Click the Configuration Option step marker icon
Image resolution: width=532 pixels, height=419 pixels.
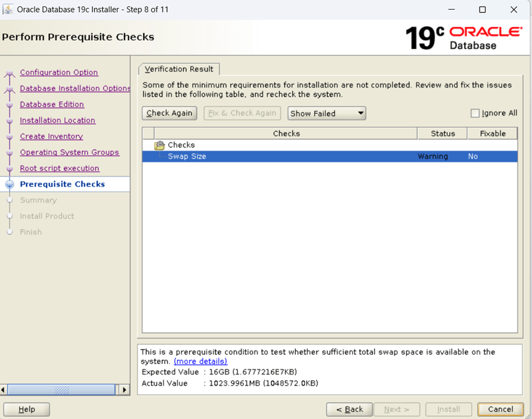pos(10,74)
